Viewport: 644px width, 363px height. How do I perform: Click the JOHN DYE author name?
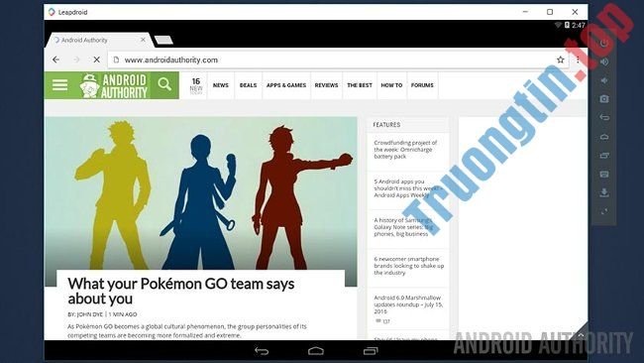point(90,314)
